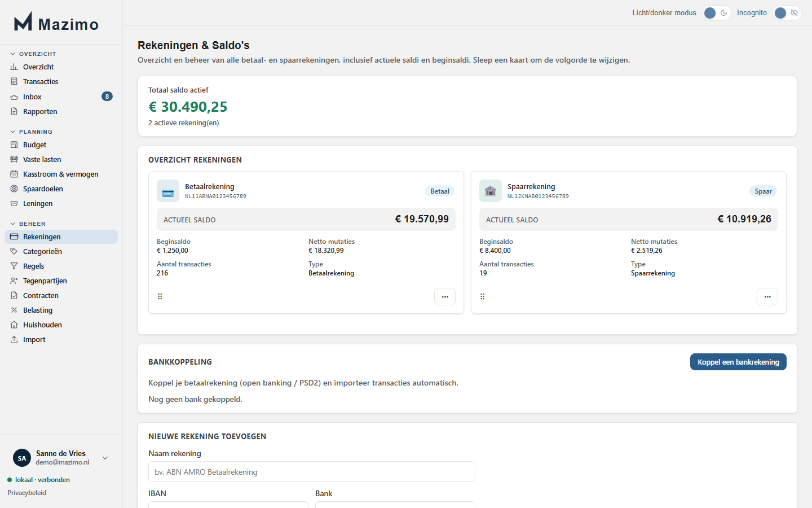Click the Tegenpartijen people icon
Viewport: 812px width, 508px height.
point(14,281)
